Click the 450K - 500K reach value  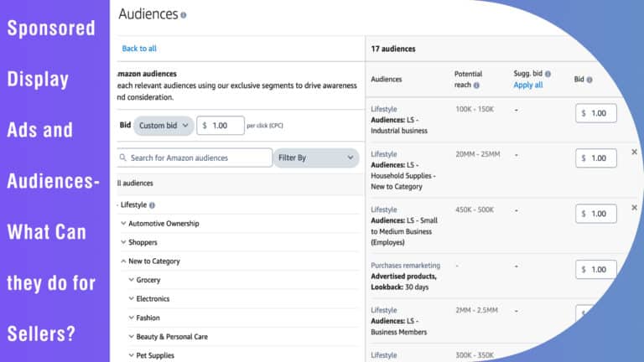pos(475,209)
